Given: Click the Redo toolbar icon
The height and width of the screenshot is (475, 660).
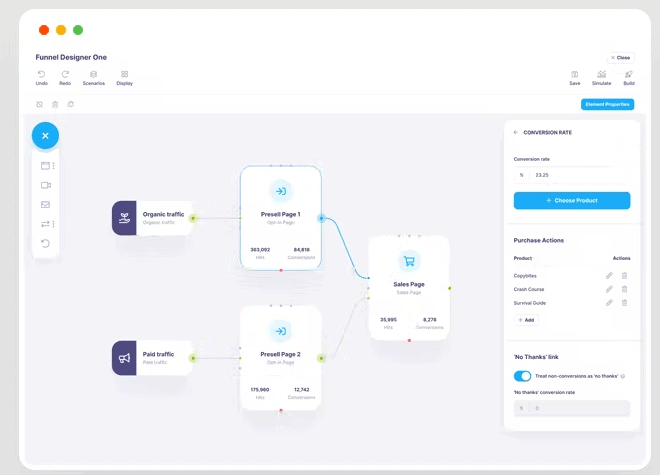Looking at the screenshot, I should pos(65,74).
